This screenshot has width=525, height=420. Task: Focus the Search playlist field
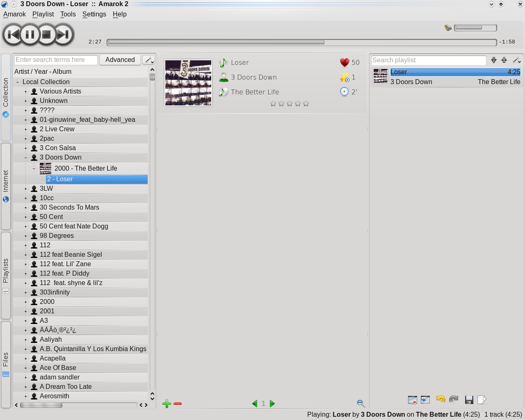429,60
